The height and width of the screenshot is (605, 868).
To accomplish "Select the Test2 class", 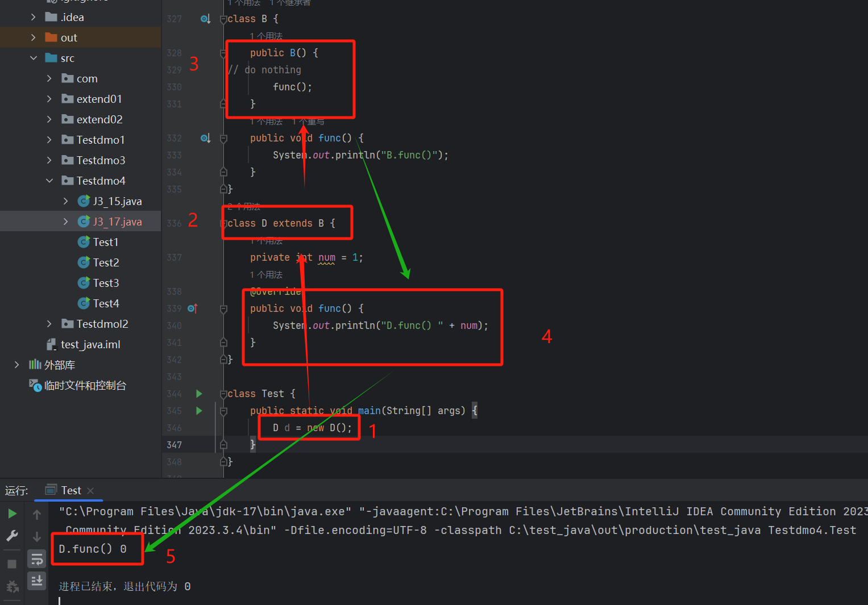I will pos(106,262).
